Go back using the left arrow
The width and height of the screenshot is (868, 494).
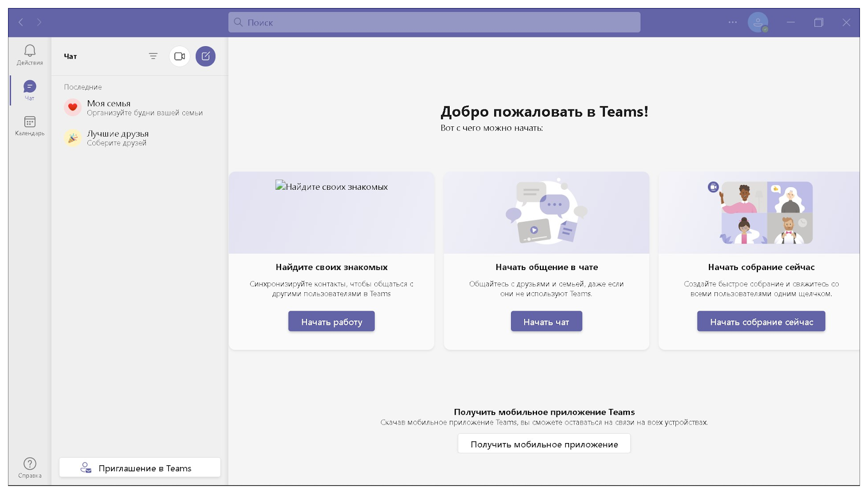21,22
